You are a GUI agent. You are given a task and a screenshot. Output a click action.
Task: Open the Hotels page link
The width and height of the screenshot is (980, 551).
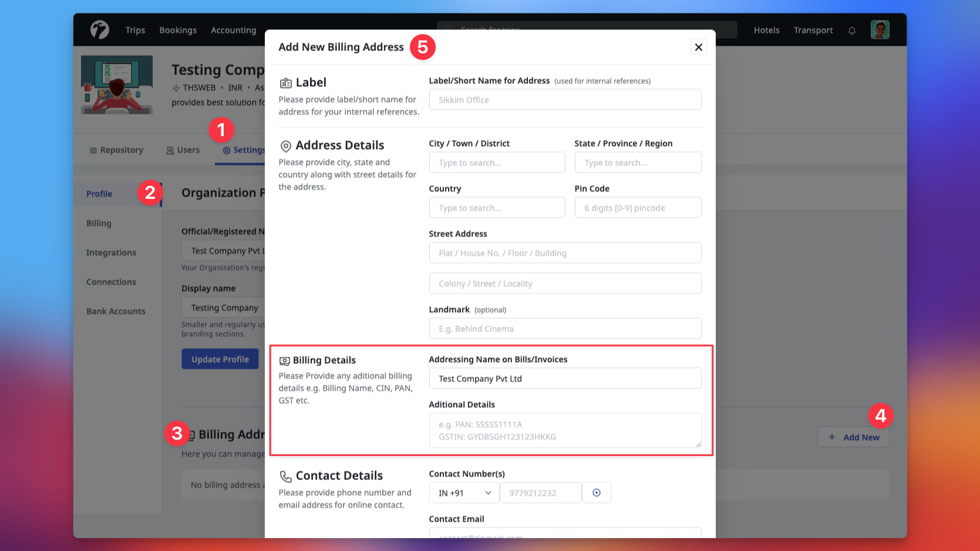(766, 30)
